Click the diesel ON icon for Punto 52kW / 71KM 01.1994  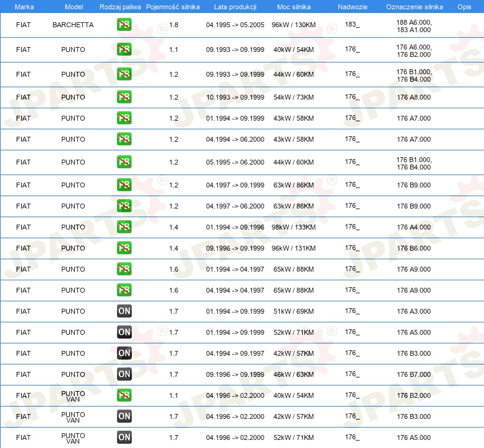[124, 332]
